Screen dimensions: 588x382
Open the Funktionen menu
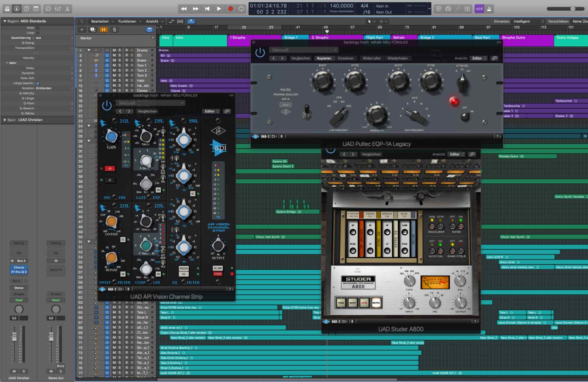pos(127,21)
